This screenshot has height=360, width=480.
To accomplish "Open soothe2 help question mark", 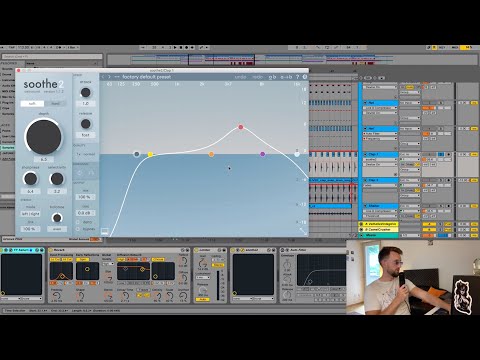I will [298, 77].
